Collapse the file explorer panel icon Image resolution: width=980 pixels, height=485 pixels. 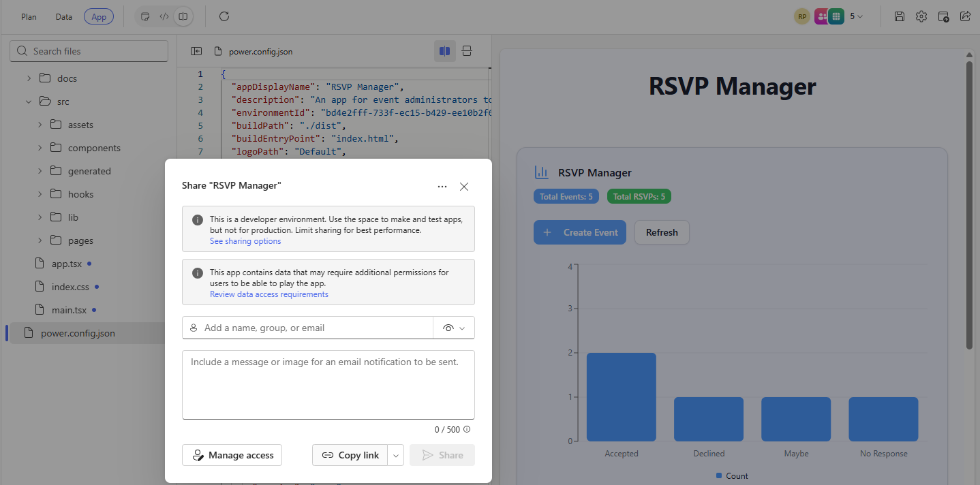pyautogui.click(x=196, y=51)
